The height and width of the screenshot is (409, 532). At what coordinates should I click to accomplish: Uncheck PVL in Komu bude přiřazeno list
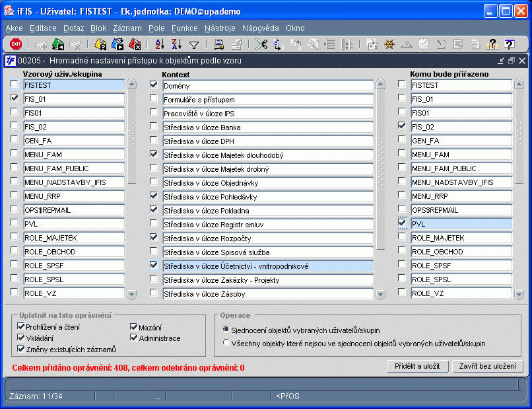[x=402, y=223]
